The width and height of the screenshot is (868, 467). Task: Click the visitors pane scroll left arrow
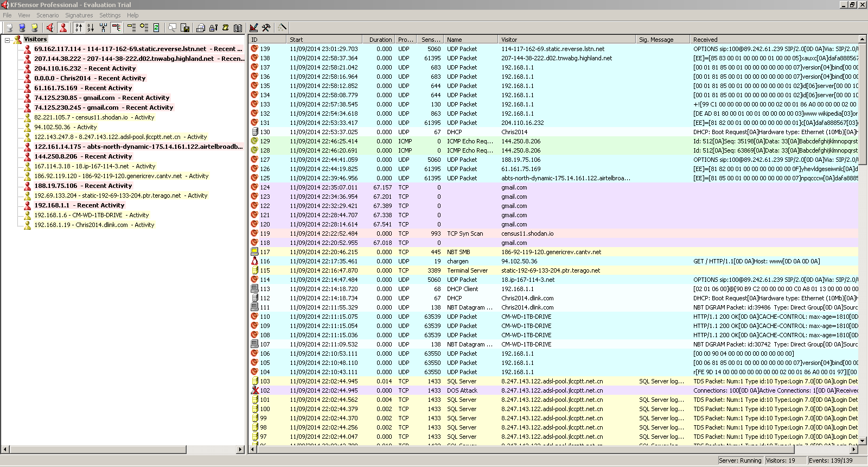coord(5,450)
